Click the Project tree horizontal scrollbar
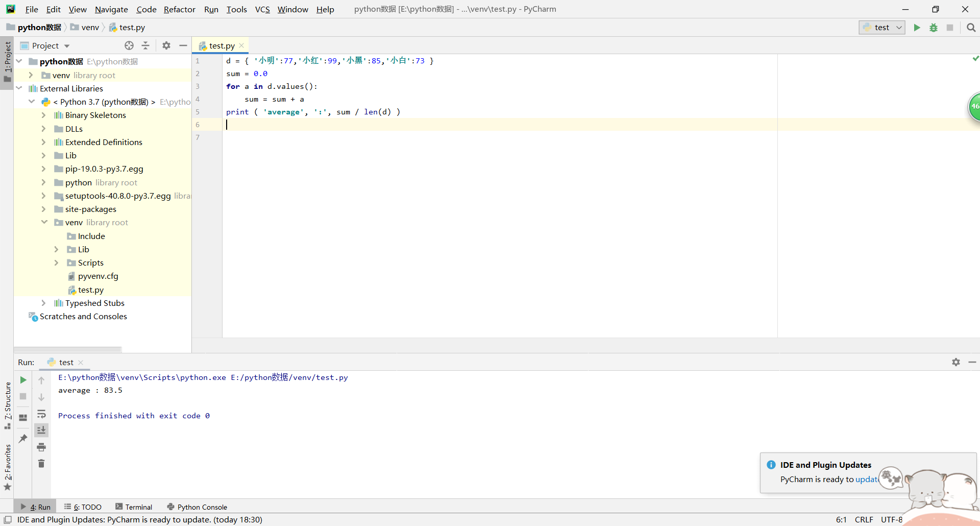This screenshot has width=980, height=526. point(68,350)
